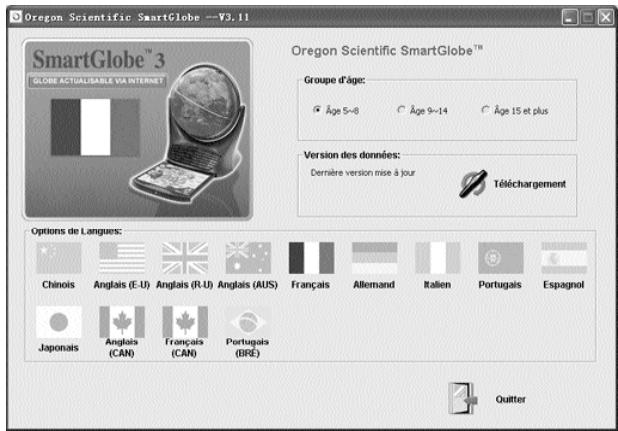Click the 'Italien' language label
This screenshot has height=431, width=618.
tap(437, 284)
